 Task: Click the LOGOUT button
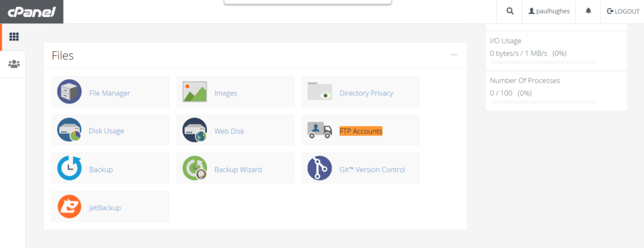[623, 11]
